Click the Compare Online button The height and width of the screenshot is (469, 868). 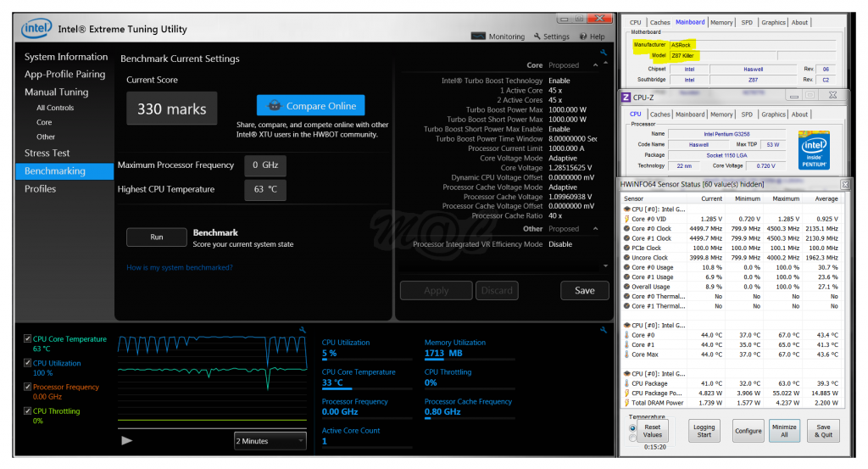(x=310, y=106)
